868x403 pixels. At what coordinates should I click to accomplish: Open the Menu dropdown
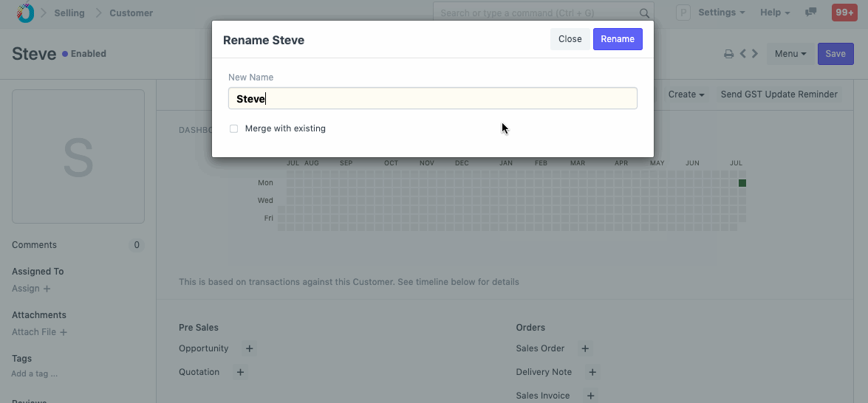point(790,54)
